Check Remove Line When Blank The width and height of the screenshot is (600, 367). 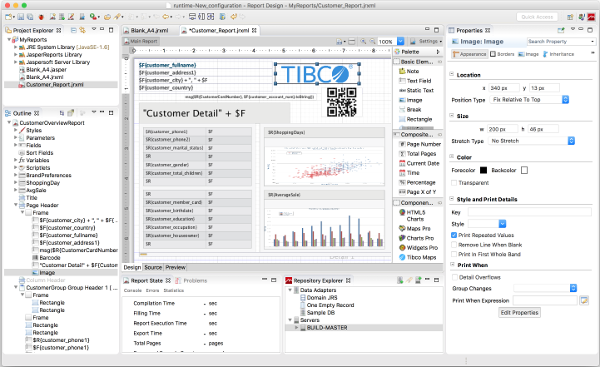[454, 245]
